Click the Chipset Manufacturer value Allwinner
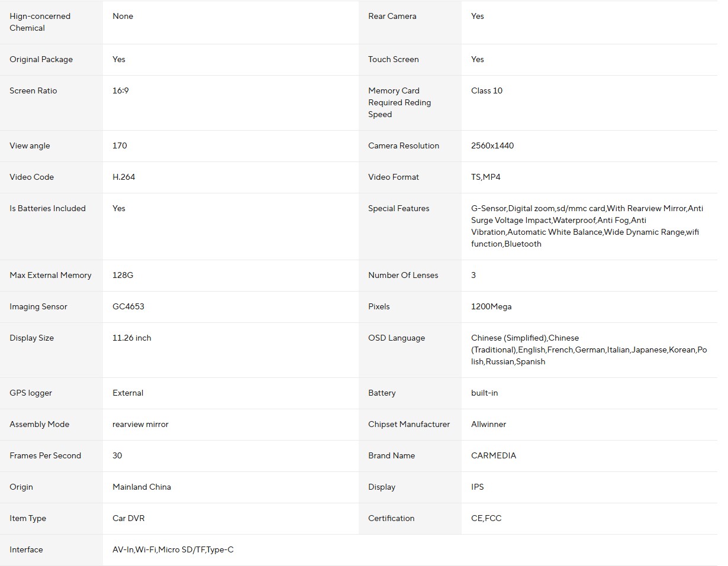 click(488, 424)
